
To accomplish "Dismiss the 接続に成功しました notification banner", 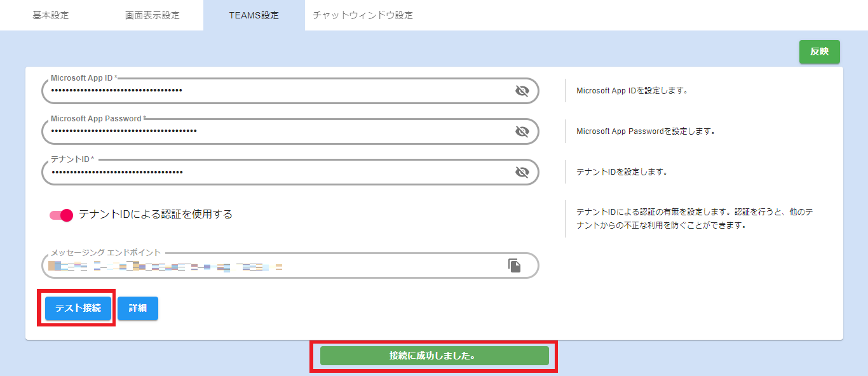I will pyautogui.click(x=434, y=356).
